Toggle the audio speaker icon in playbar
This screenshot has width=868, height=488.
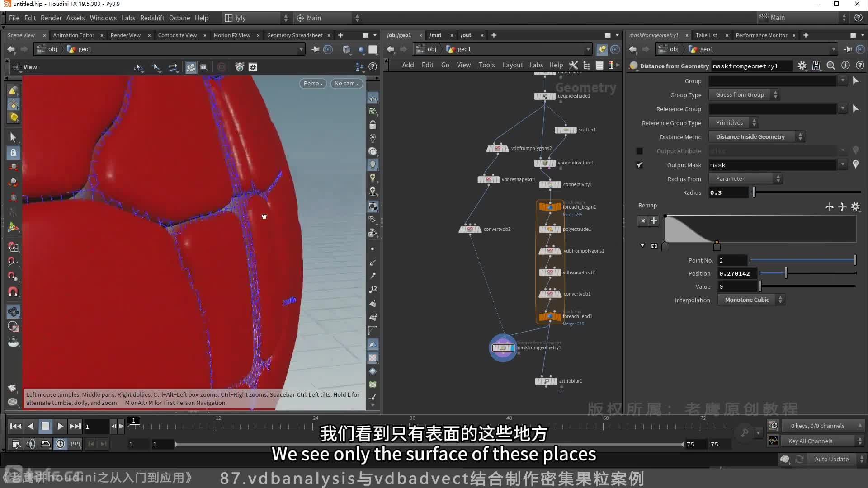click(x=31, y=444)
